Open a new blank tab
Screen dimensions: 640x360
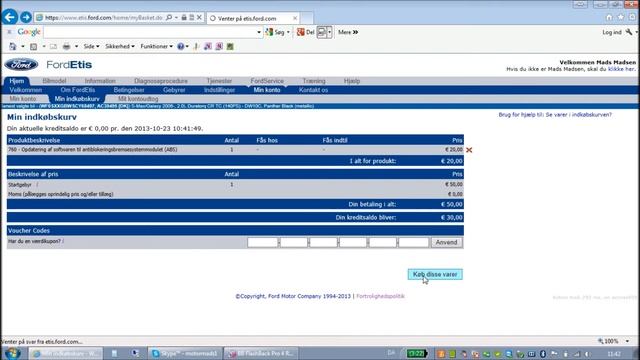pos(307,18)
